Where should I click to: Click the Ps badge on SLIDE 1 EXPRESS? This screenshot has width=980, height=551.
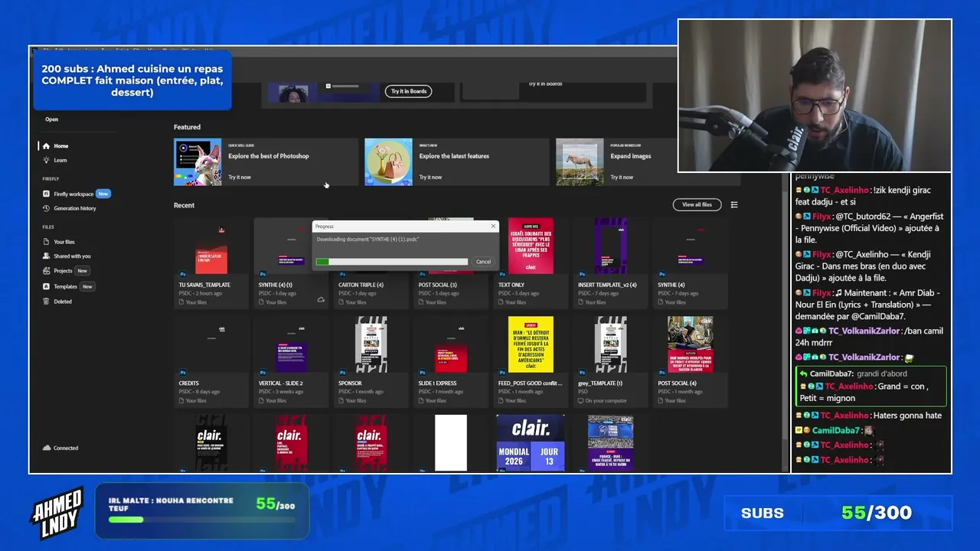422,372
